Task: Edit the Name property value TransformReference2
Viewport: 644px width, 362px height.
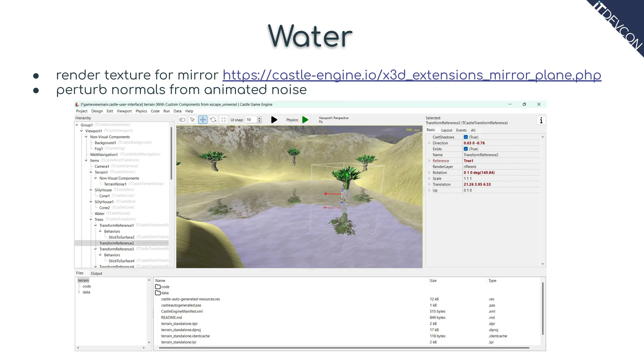Action: coord(501,155)
